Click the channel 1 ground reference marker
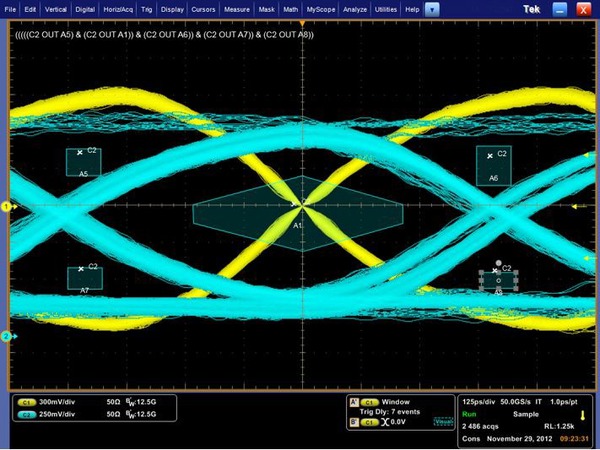The image size is (600, 450). 6,206
